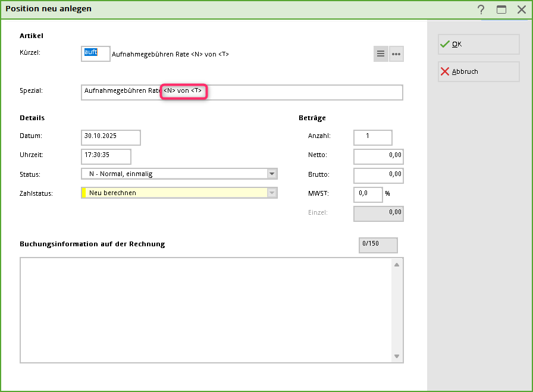Edit the Netto amount field
533x392 pixels.
[378, 156]
